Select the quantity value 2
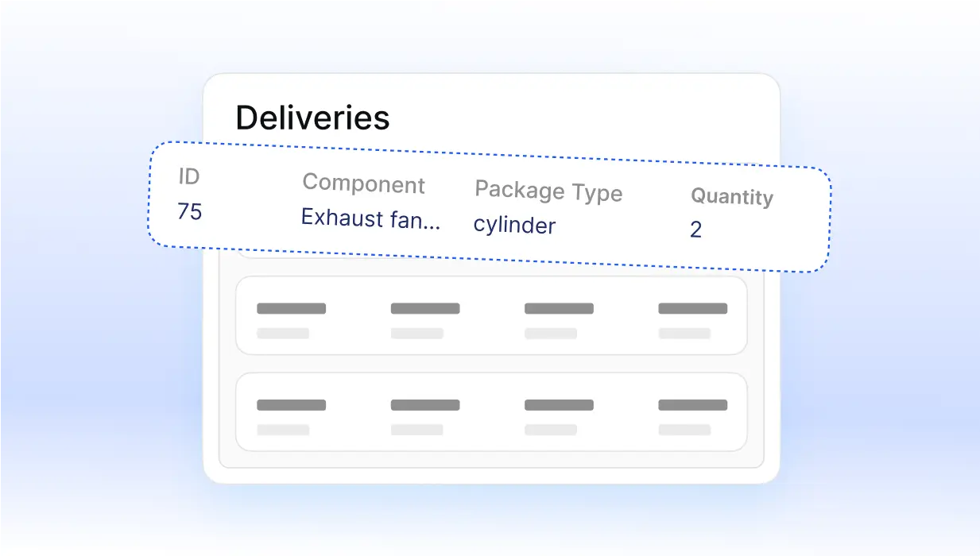Screen dimensions: 980x556 coord(695,230)
